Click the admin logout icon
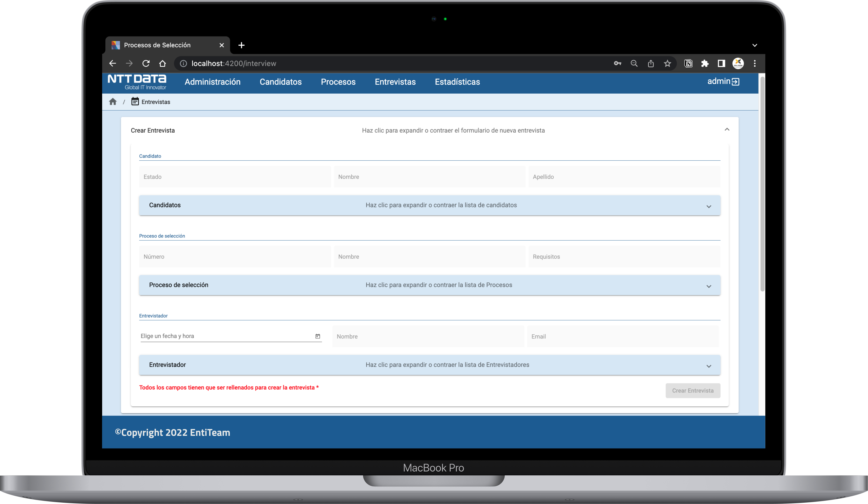 pos(735,82)
